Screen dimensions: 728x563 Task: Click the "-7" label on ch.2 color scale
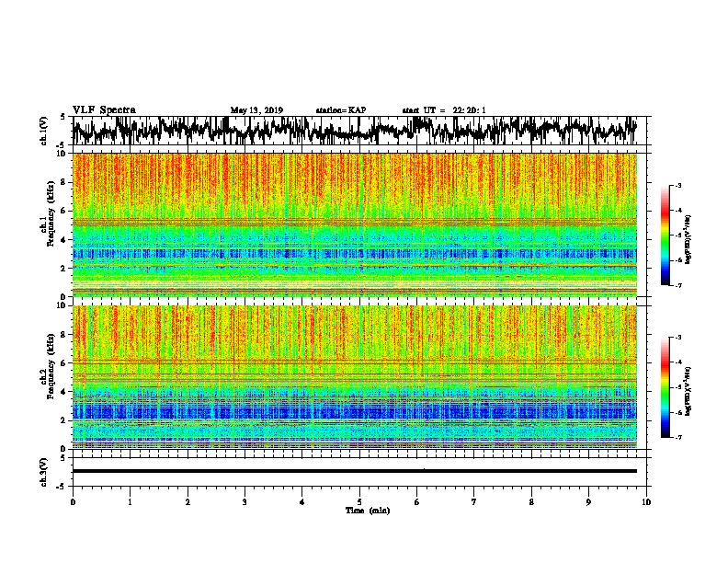pos(678,438)
